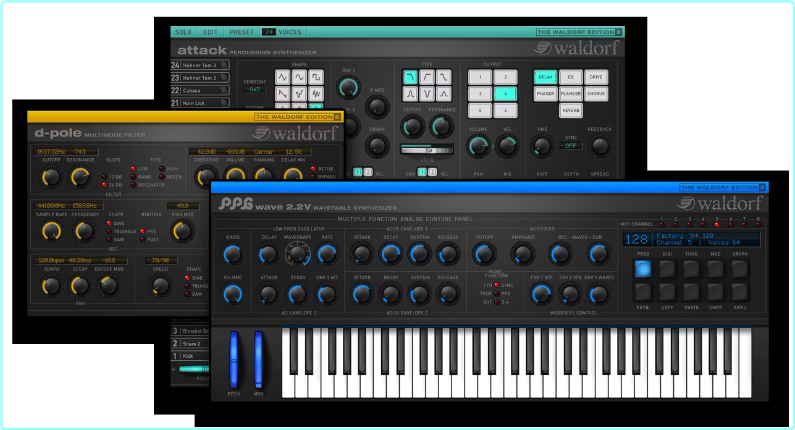Viewport: 795px width, 430px height.
Task: Click the PASTE pad on PPG Wave
Action: 692,292
